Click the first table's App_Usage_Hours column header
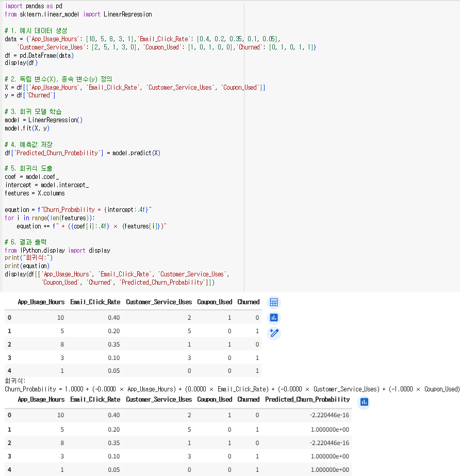The image size is (460, 476). [x=41, y=302]
